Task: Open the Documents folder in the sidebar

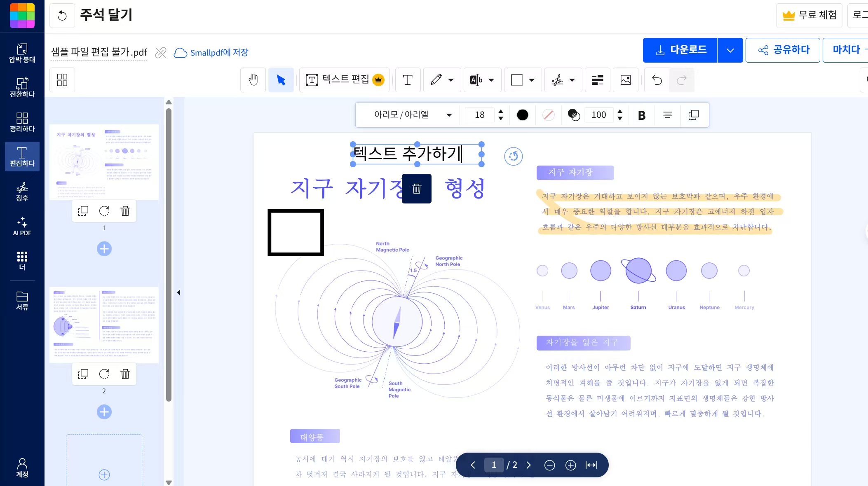Action: coord(22,301)
